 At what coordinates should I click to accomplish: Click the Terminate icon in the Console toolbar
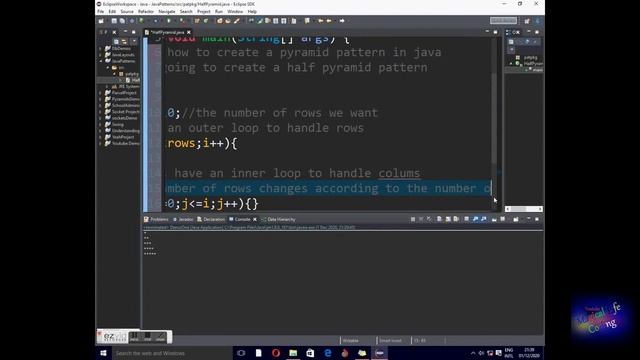click(x=413, y=220)
